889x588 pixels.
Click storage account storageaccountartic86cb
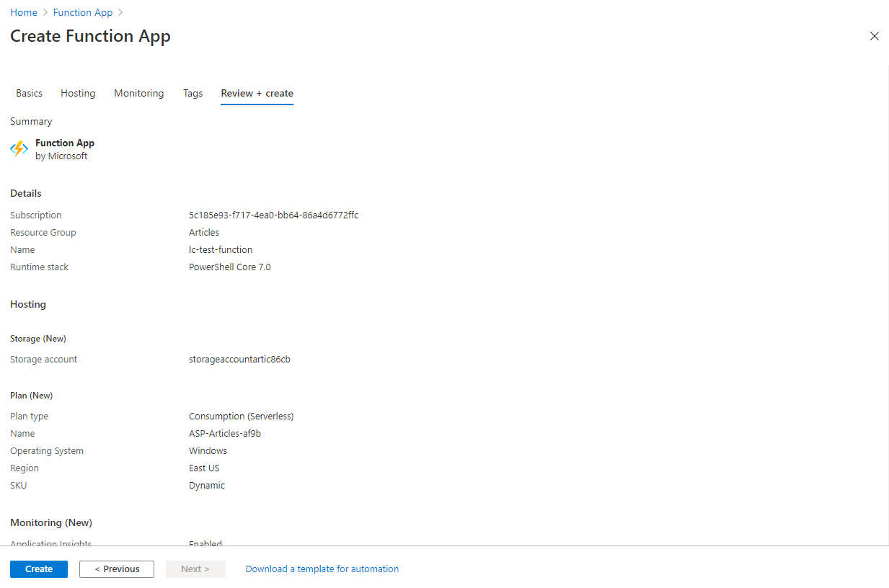[239, 359]
